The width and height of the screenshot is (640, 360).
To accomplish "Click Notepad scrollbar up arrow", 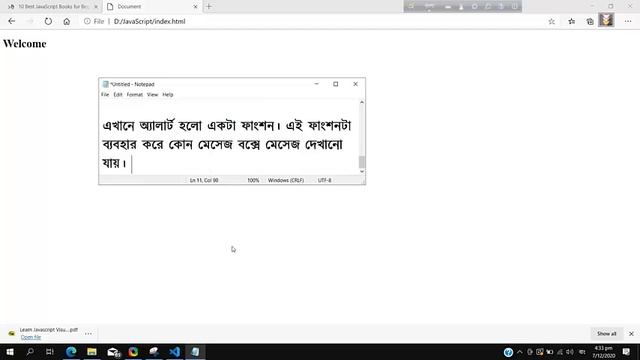I will [x=362, y=102].
